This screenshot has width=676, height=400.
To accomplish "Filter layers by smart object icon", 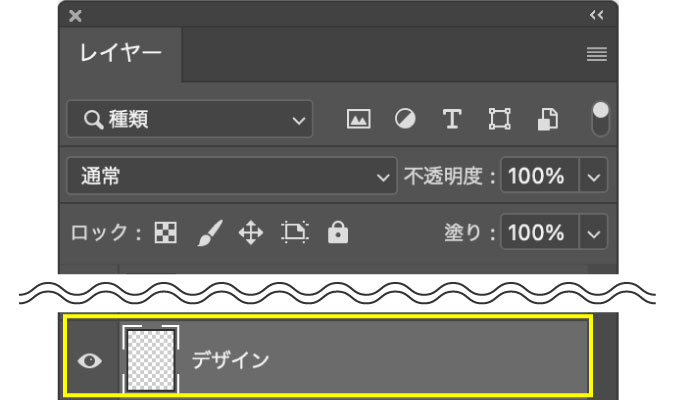I will pyautogui.click(x=548, y=120).
